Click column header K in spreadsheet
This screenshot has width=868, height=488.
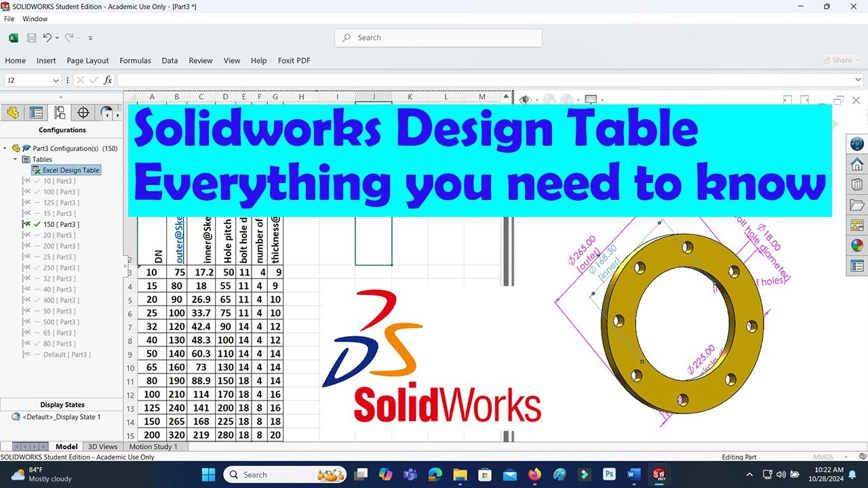pos(410,97)
